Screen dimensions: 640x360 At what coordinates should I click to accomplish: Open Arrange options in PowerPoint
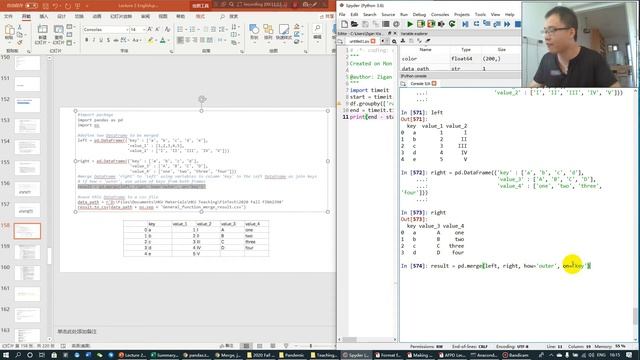tap(268, 32)
